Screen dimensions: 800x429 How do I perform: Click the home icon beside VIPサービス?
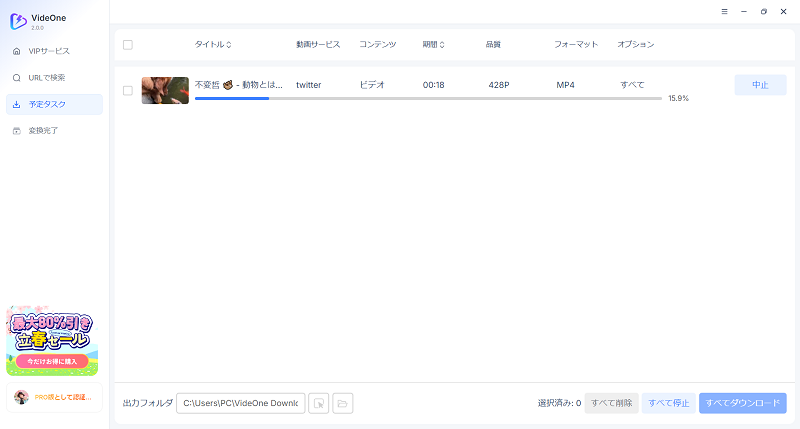(x=17, y=51)
